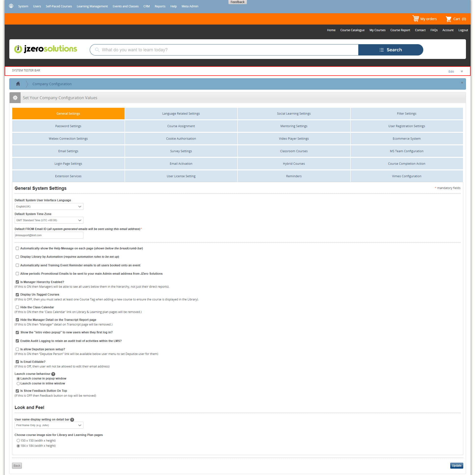Viewport: 476px width, 475px height.
Task: Open My orders trolley icon
Action: click(415, 19)
